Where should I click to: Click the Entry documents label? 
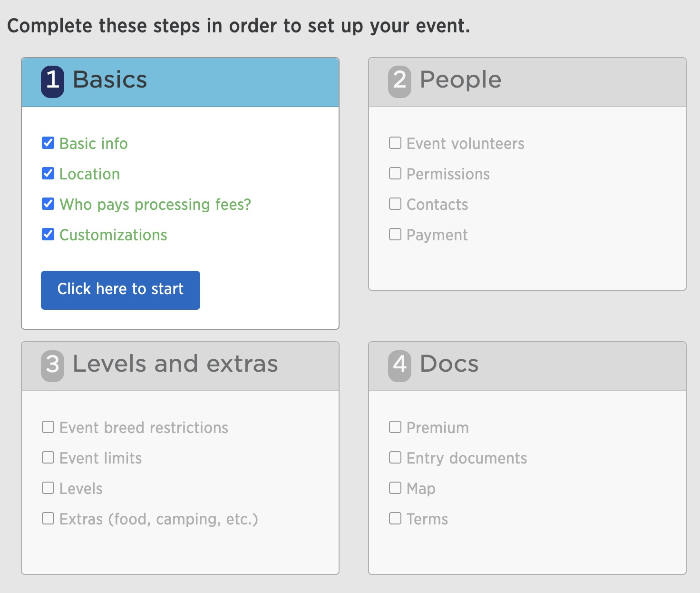(467, 458)
